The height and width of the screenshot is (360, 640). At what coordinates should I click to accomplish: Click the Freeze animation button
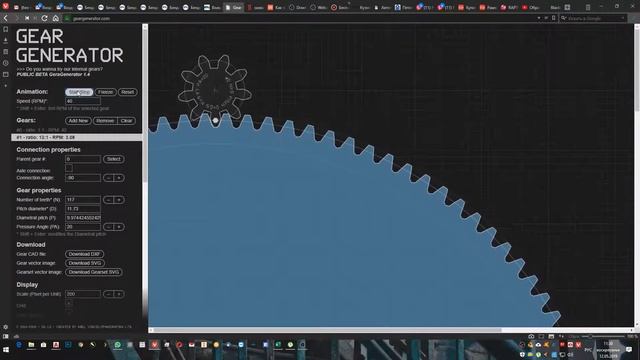[105, 92]
